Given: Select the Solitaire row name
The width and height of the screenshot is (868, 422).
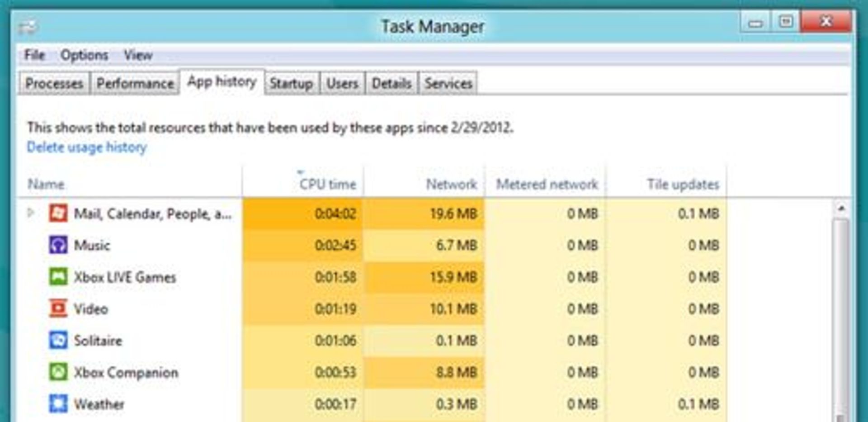Looking at the screenshot, I should [x=98, y=341].
